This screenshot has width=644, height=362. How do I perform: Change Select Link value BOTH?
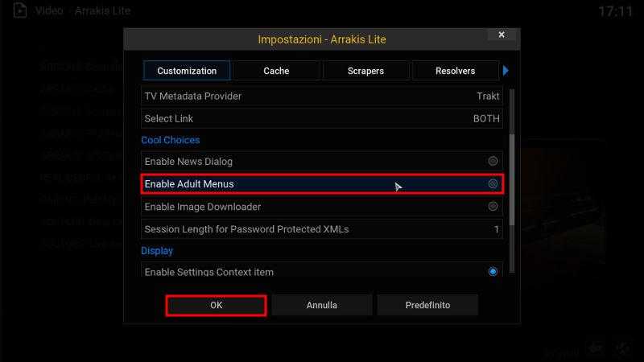321,118
